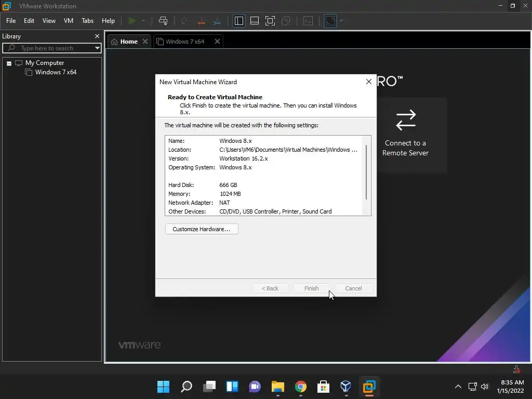Open VirtualBox from taskbar
The height and width of the screenshot is (399, 532).
tap(345, 387)
